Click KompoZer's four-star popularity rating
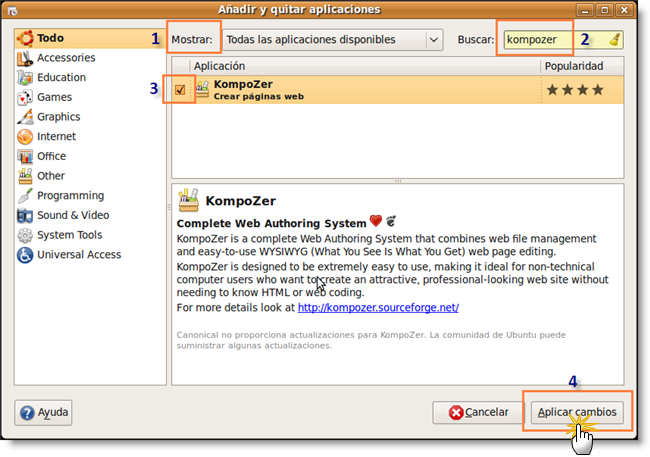This screenshot has width=650, height=457. click(x=575, y=90)
